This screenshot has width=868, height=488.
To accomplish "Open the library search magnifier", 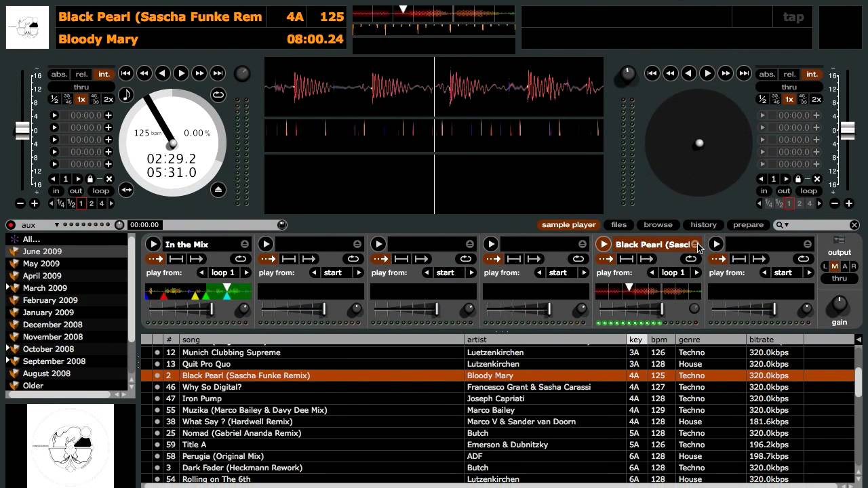I will [x=781, y=224].
